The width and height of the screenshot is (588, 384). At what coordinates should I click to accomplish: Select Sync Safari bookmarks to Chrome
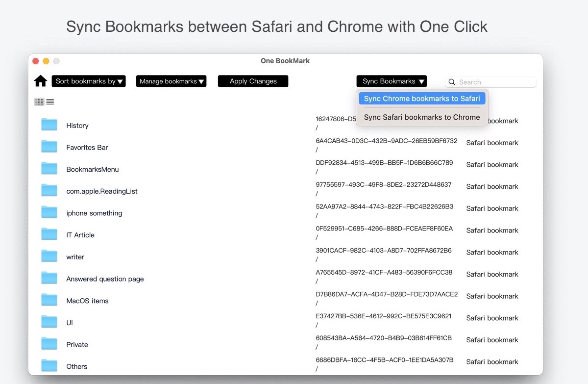[x=421, y=117]
